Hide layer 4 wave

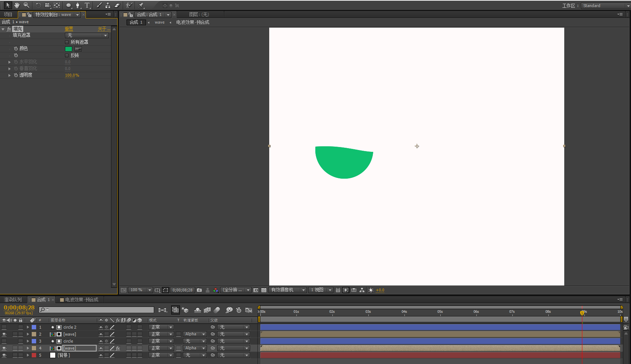coord(4,348)
